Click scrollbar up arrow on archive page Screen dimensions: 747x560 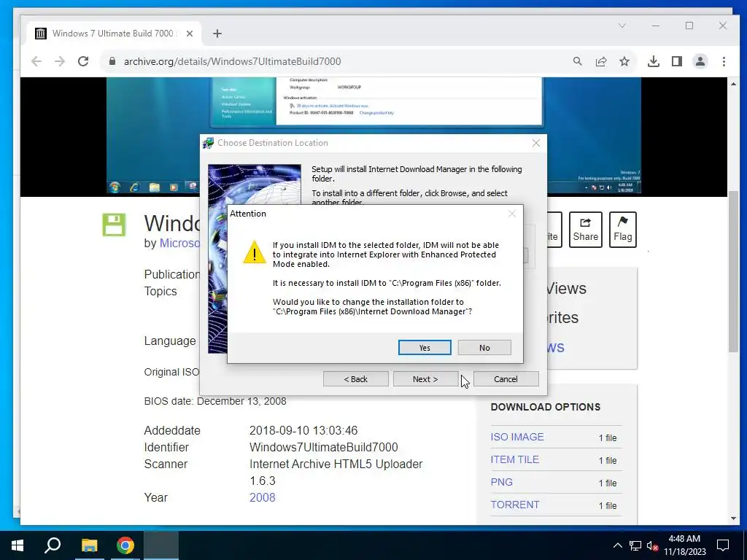[733, 84]
